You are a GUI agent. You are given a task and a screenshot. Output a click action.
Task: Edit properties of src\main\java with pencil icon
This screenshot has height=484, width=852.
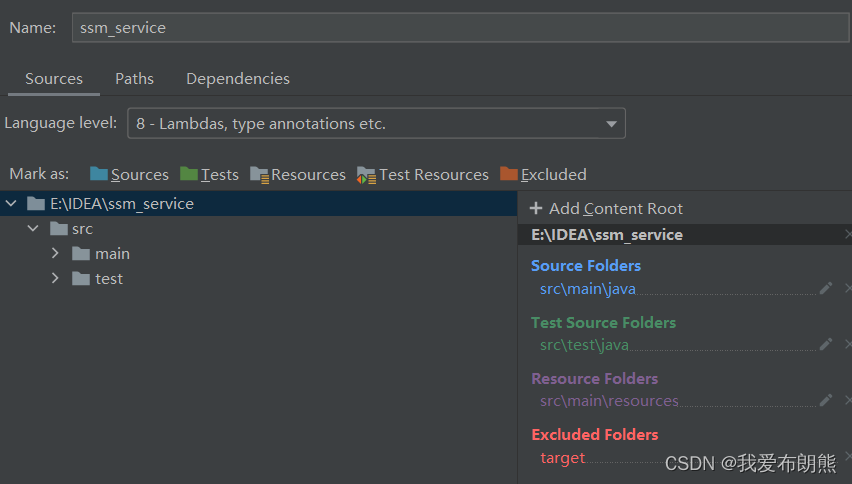826,288
